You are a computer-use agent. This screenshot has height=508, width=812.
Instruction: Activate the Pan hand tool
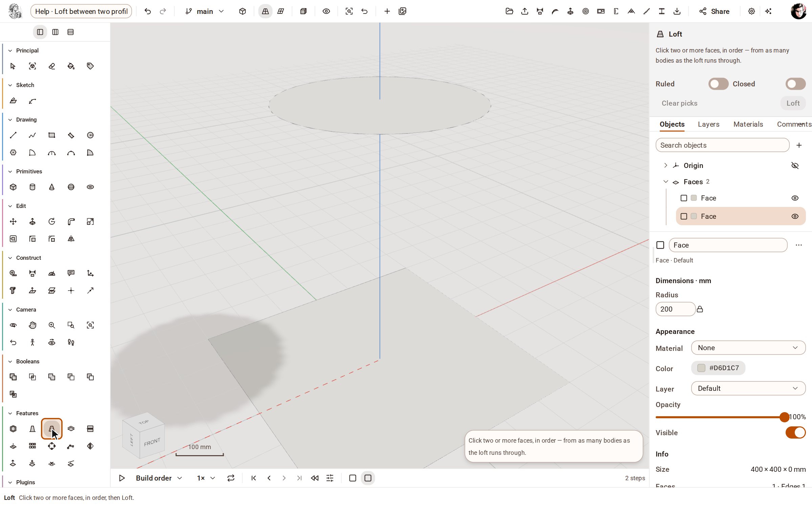(x=32, y=325)
